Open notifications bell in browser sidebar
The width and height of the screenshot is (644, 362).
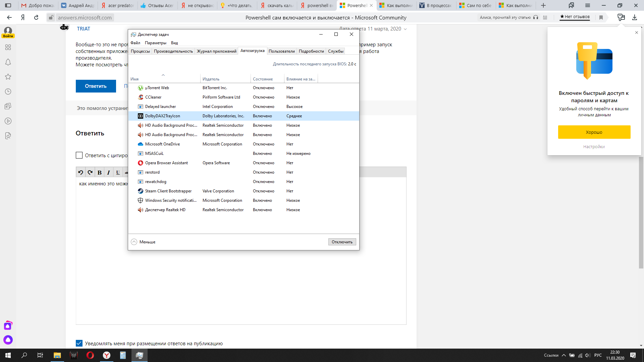pos(8,62)
